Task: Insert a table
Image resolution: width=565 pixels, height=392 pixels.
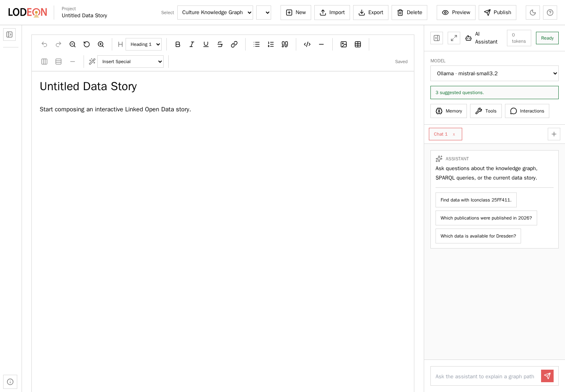Action: click(358, 44)
